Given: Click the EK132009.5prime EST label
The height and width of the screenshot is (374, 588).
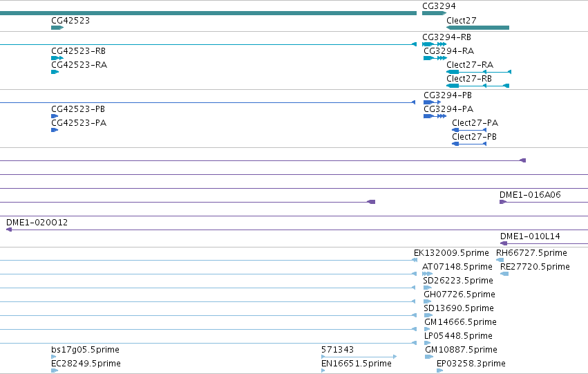Looking at the screenshot, I should 451,253.
